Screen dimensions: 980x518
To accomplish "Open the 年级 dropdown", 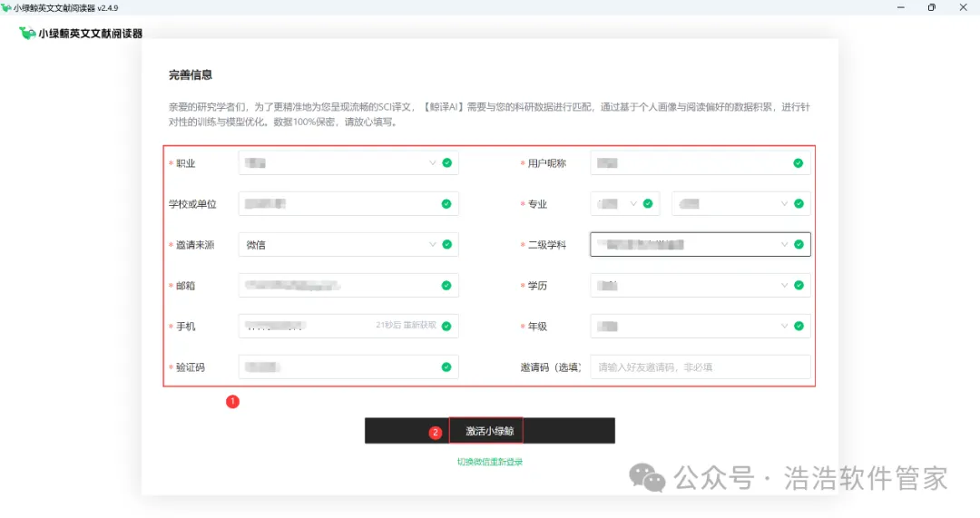I will pyautogui.click(x=700, y=327).
